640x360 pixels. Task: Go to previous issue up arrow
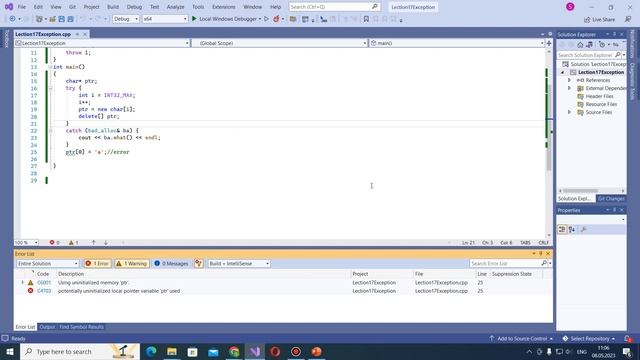click(93, 242)
